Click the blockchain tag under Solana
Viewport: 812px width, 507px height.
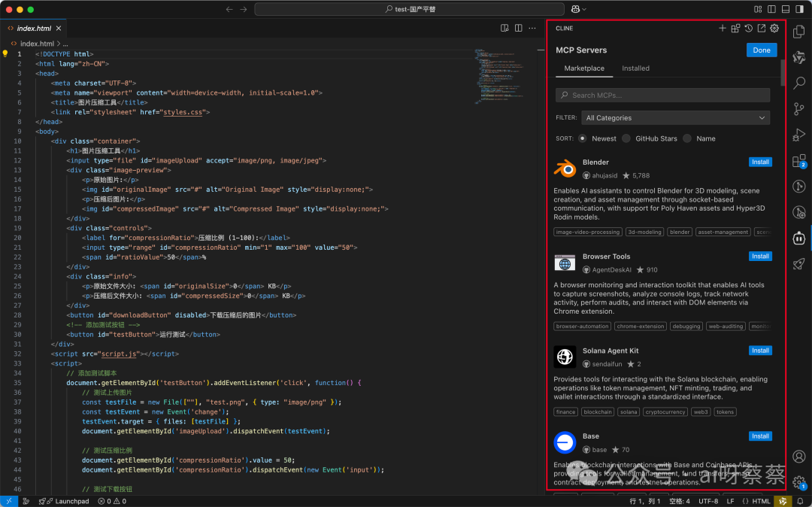[x=597, y=411]
